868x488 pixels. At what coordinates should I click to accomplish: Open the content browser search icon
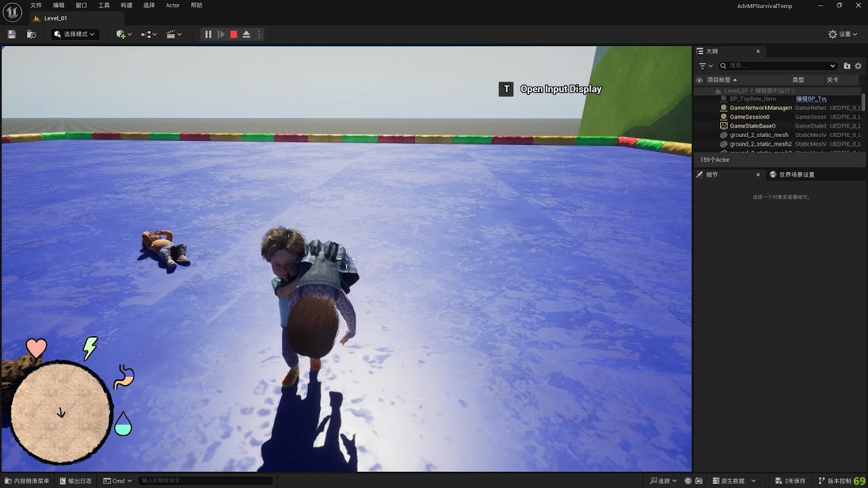tap(31, 34)
